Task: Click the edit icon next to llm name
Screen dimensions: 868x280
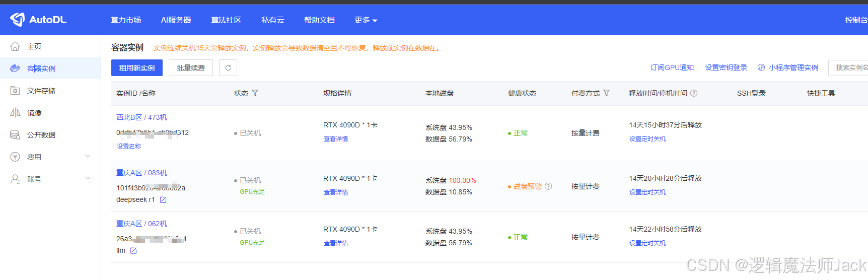Action: (x=133, y=251)
